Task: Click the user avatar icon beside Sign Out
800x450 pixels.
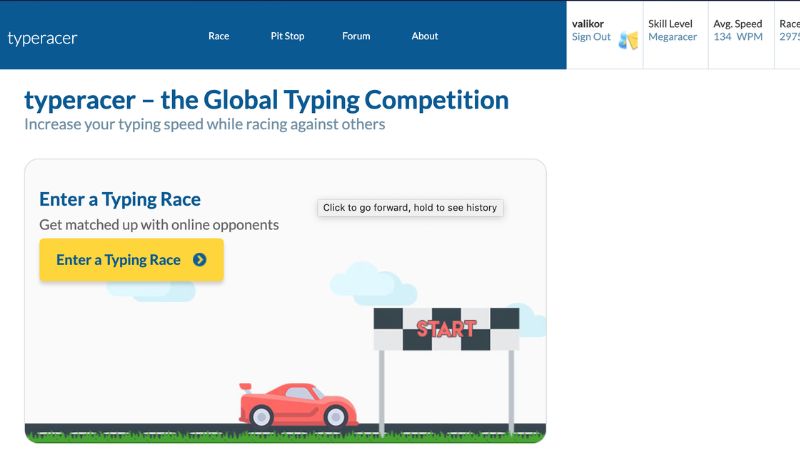Action: (x=629, y=40)
